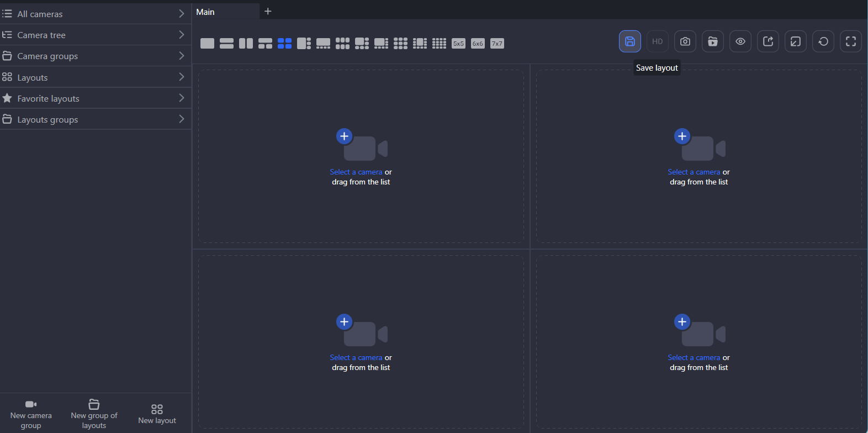The image size is (868, 433).
Task: Select the single-camera grid layout
Action: pyautogui.click(x=207, y=44)
